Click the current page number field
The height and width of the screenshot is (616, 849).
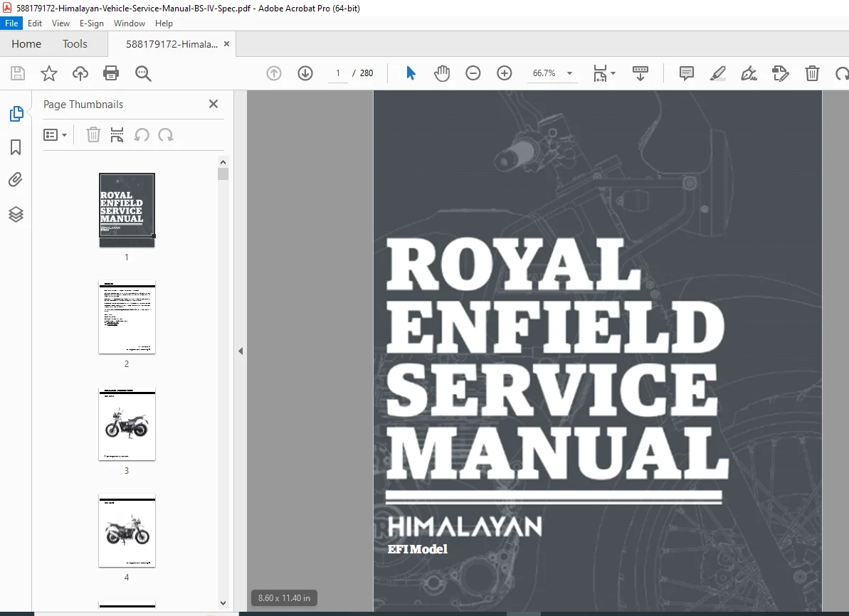pos(338,73)
